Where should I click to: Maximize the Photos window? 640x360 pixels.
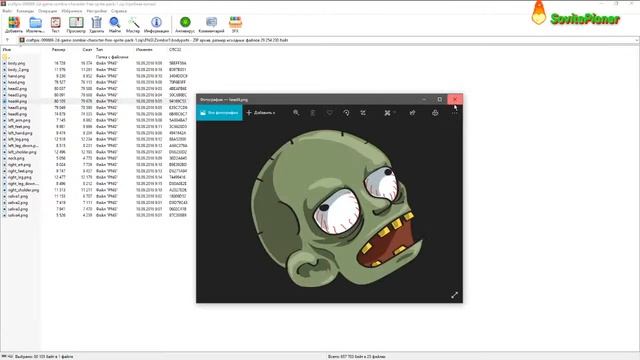pyautogui.click(x=440, y=99)
